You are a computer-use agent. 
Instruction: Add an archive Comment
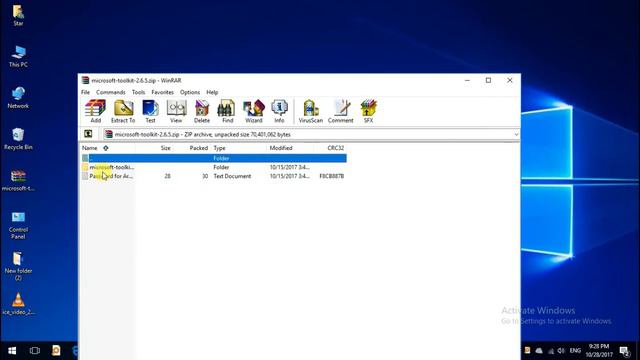point(340,111)
